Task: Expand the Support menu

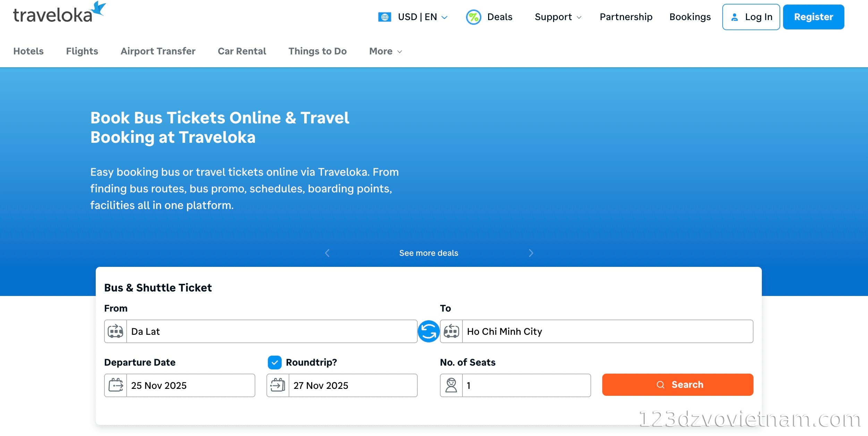Action: click(x=558, y=17)
